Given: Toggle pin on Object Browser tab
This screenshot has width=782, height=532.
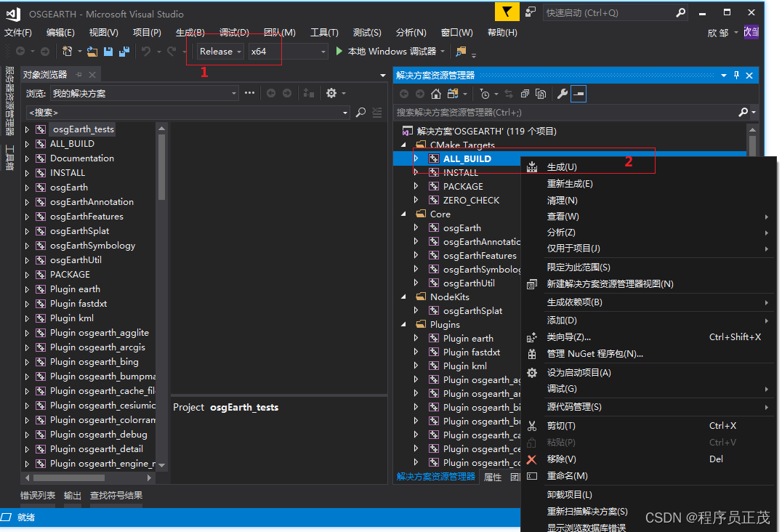Looking at the screenshot, I should 78,75.
